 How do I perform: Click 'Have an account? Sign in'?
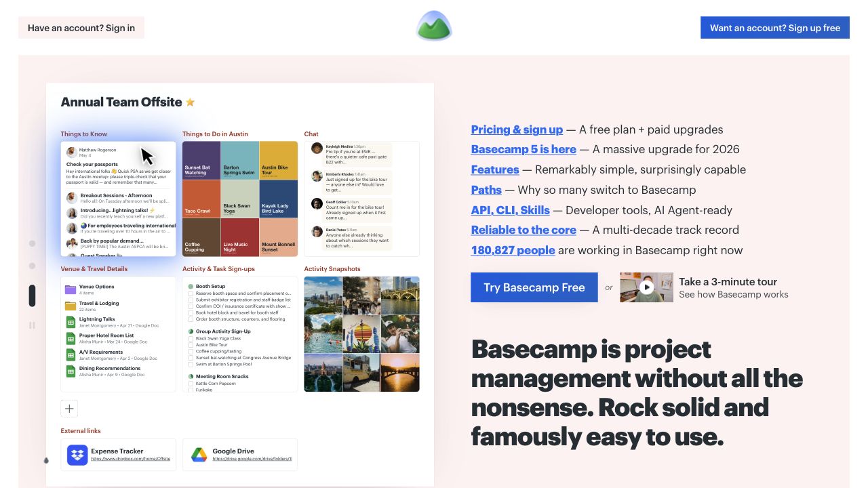(81, 28)
